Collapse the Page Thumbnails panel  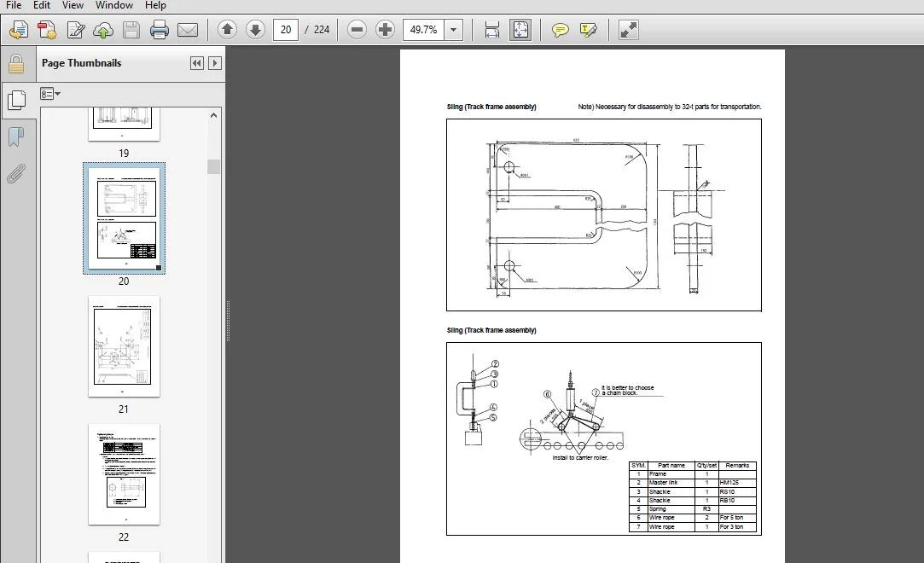click(x=197, y=63)
